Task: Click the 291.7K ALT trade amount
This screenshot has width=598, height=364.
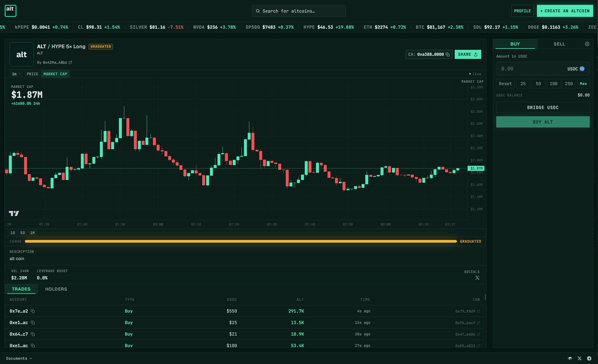Action: click(x=296, y=311)
